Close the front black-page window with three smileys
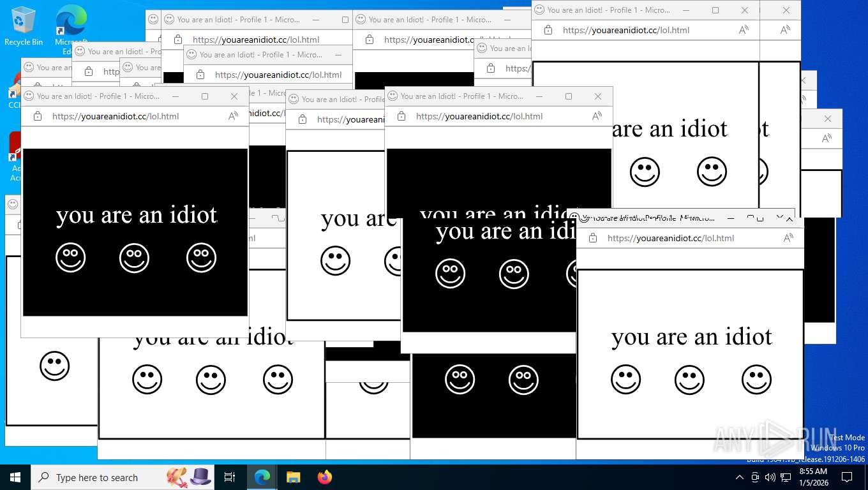 coord(234,96)
